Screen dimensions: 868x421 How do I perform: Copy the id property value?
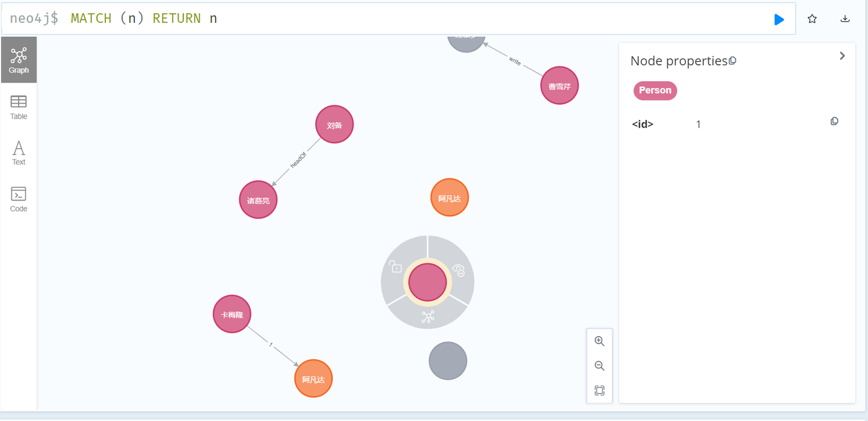[x=834, y=121]
